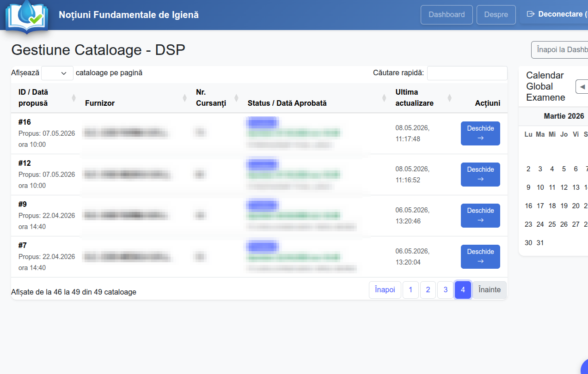This screenshot has height=374, width=588.
Task: Click timestamp 06.05.2026, 13:20:46
Action: 412,216
